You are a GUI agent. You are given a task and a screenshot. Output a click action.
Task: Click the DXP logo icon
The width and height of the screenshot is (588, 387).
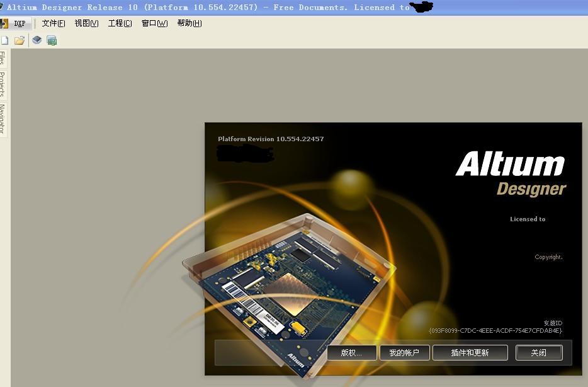pyautogui.click(x=4, y=24)
